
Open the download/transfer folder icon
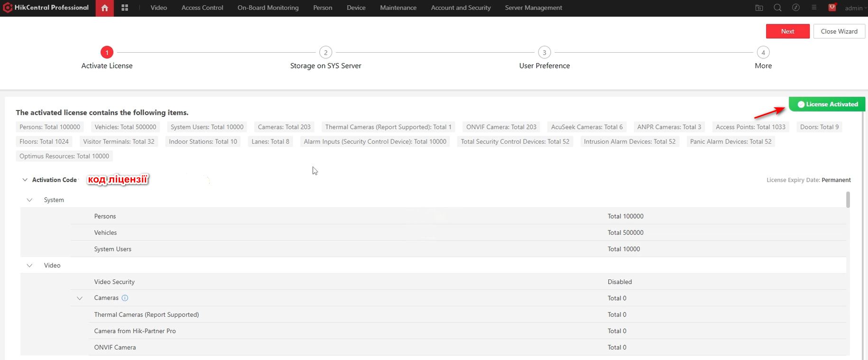coord(759,8)
